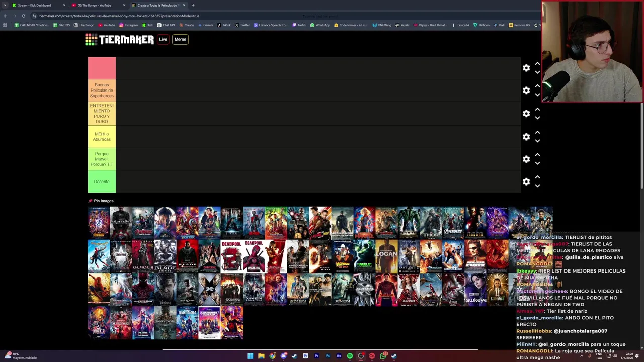
Task: Move MEH! o Aburridas tier up
Action: 537,132
